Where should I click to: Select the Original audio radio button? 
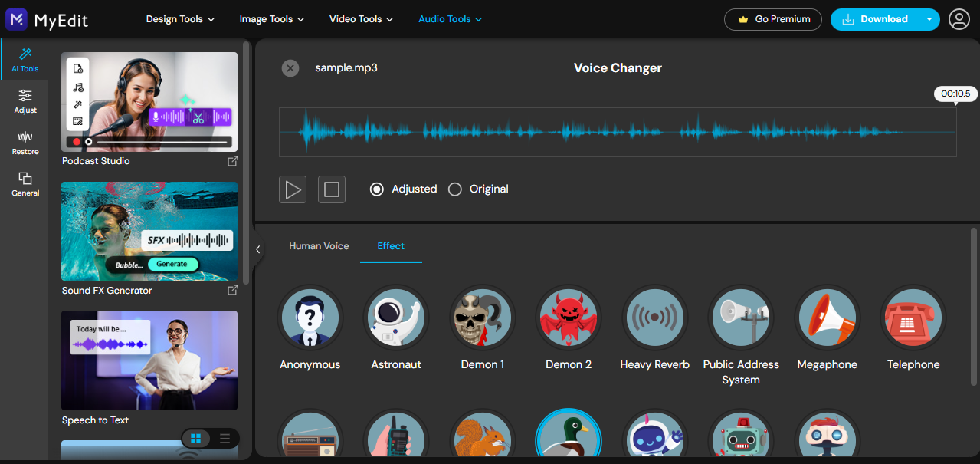pyautogui.click(x=454, y=189)
